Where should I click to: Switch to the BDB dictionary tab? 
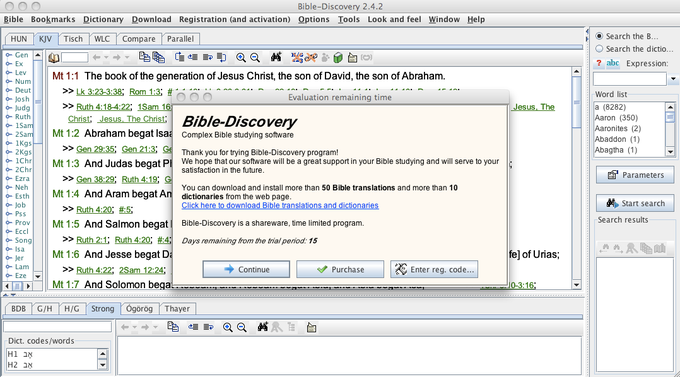pos(18,308)
